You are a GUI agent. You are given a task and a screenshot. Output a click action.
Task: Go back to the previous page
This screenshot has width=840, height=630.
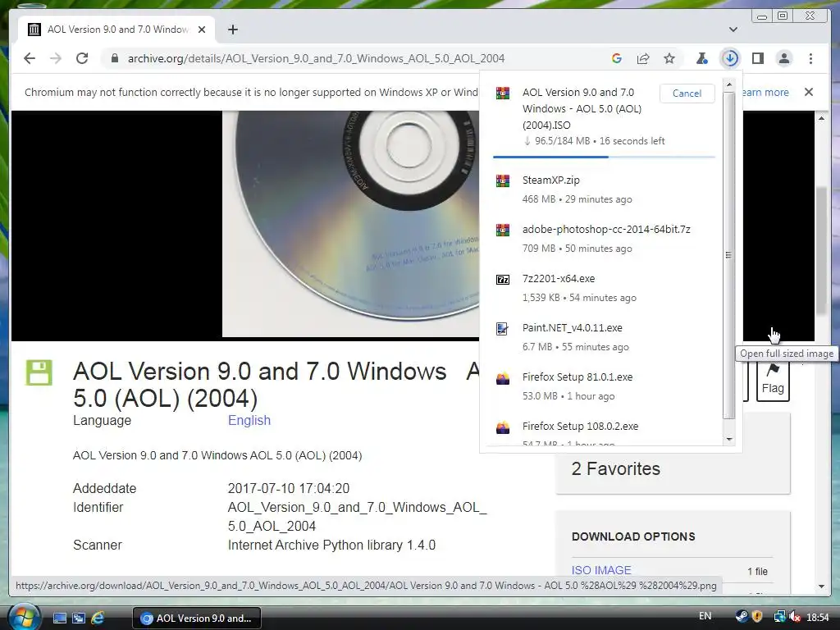click(30, 58)
